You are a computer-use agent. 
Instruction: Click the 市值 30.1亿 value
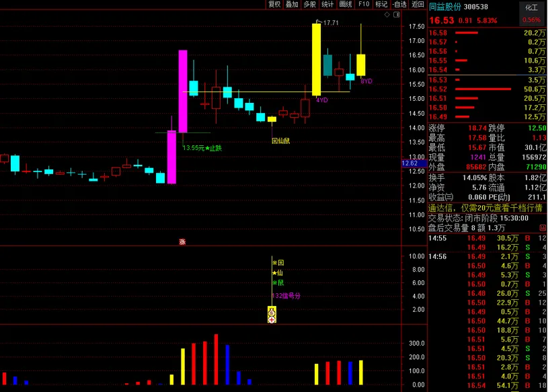click(x=535, y=147)
